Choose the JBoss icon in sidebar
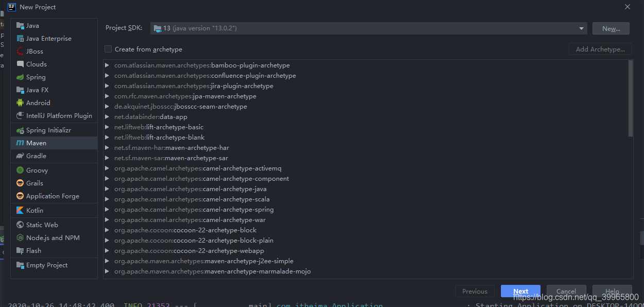 20,52
